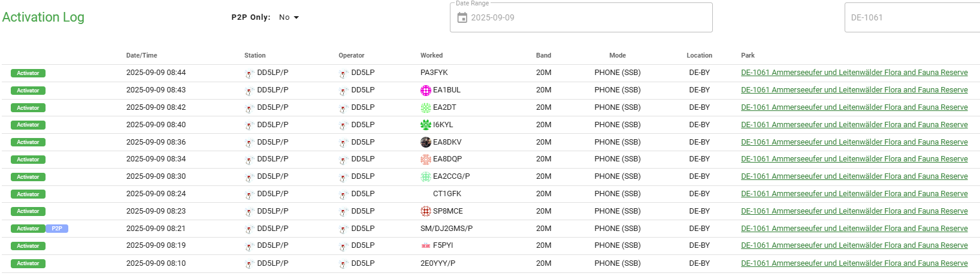Viewport: 980px width, 276px height.
Task: Click the Band column header
Action: click(x=543, y=55)
